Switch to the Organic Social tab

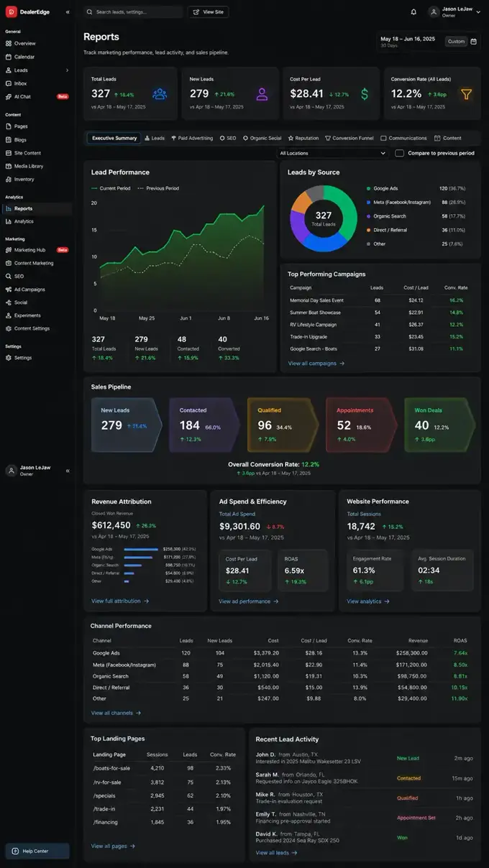click(x=262, y=138)
